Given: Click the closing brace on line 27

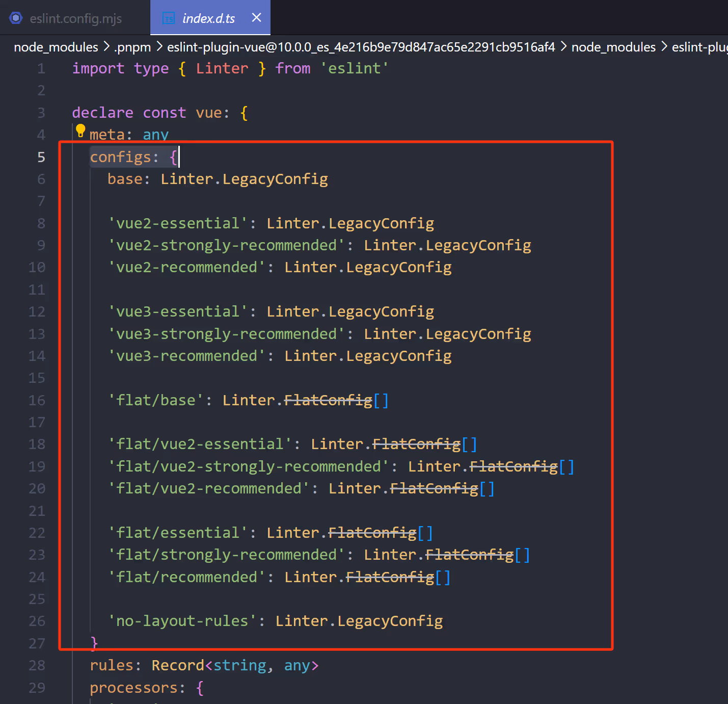Looking at the screenshot, I should coord(94,643).
